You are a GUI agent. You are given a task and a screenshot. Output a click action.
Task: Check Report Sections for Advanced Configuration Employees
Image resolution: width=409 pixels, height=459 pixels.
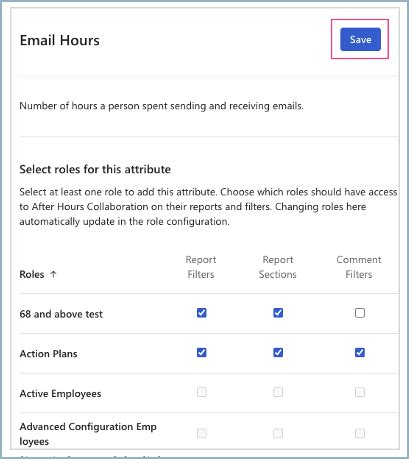pyautogui.click(x=278, y=433)
